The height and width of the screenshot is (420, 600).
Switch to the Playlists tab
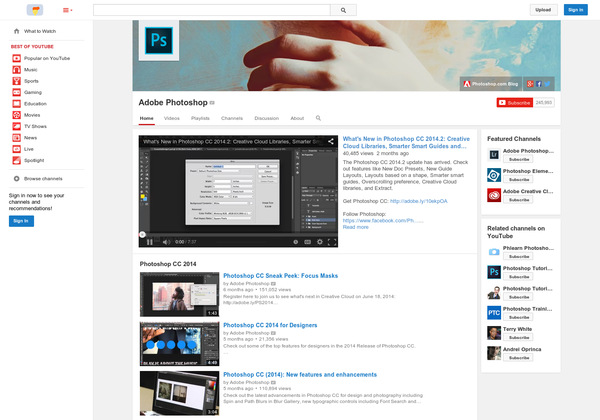[x=200, y=118]
